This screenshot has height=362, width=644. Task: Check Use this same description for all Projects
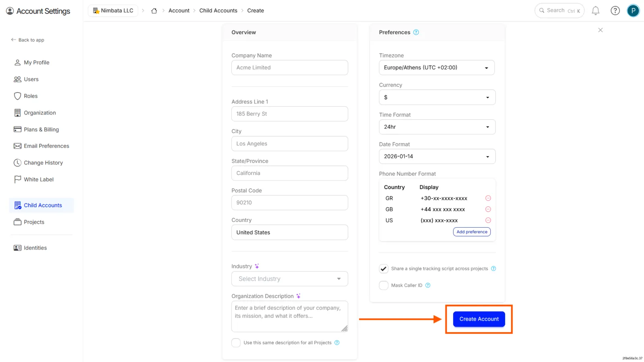point(236,343)
